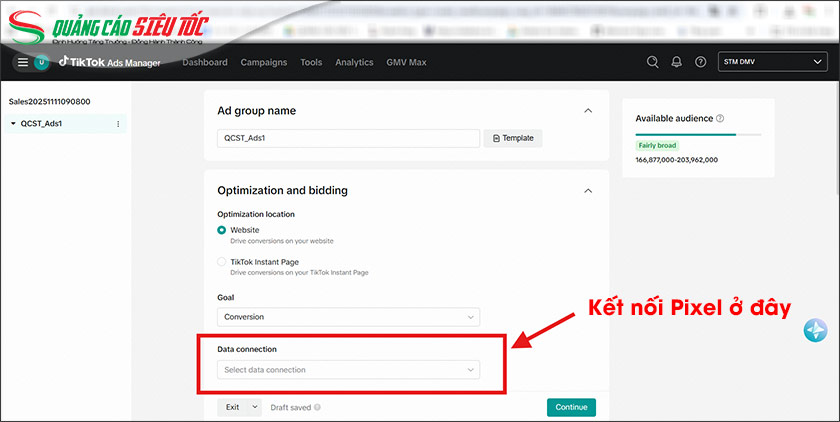Click the Template button
This screenshot has height=422, width=840.
[513, 138]
